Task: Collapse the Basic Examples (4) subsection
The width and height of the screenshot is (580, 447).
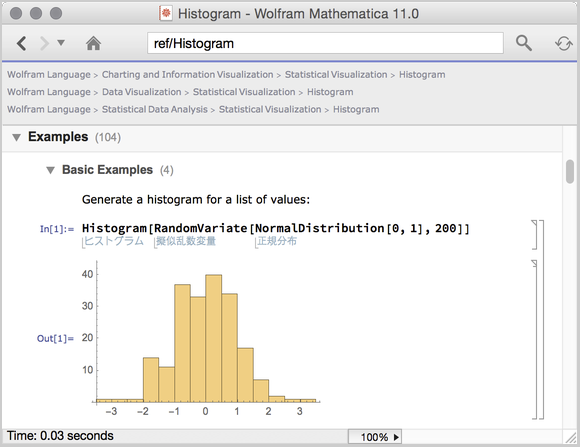Action: click(x=50, y=170)
